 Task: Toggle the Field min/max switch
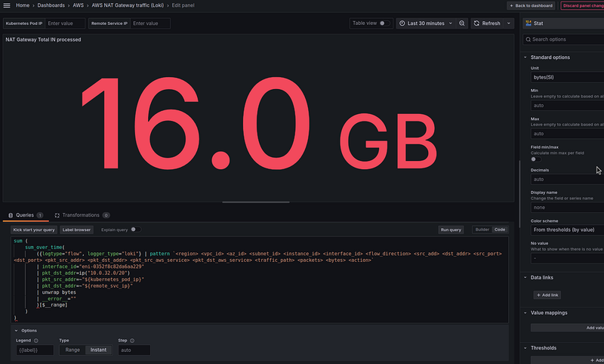coord(536,159)
